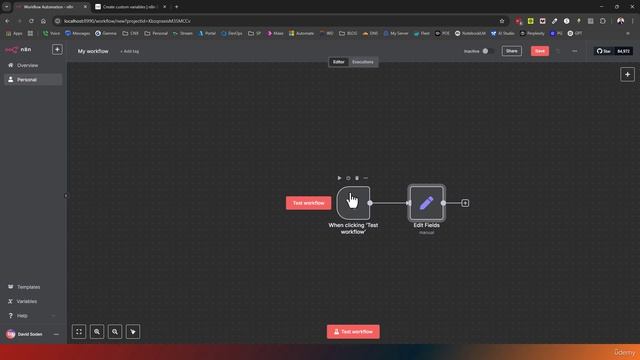This screenshot has width=640, height=360.
Task: Bookmark this page with the star
Action: click(x=502, y=21)
